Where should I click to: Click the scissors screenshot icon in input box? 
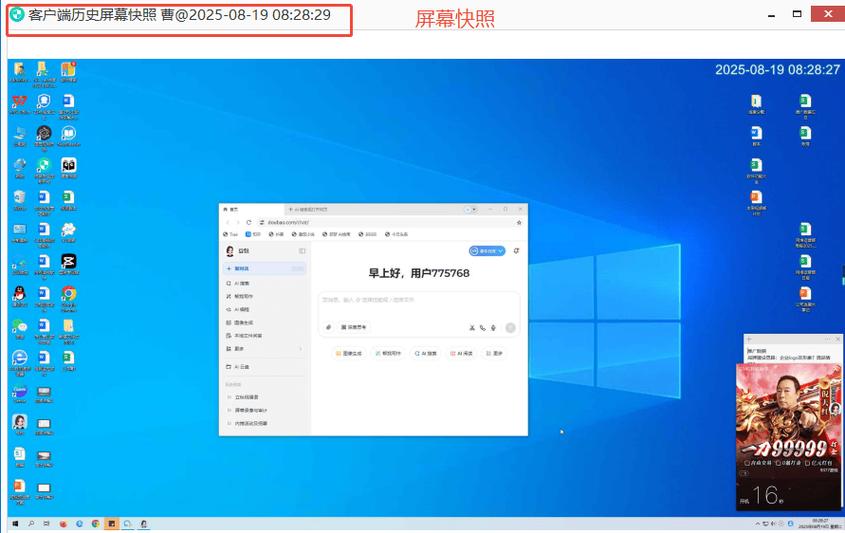tap(472, 327)
